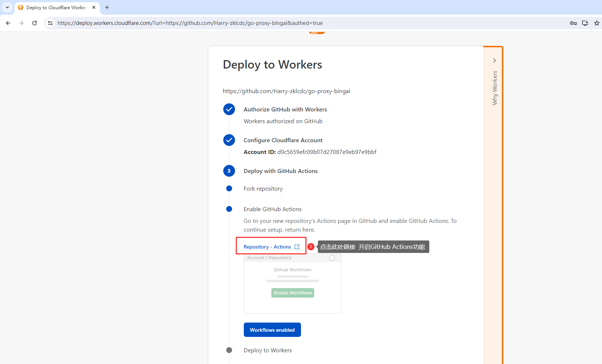Click the install app icon in address bar
The height and width of the screenshot is (364, 602).
[585, 23]
